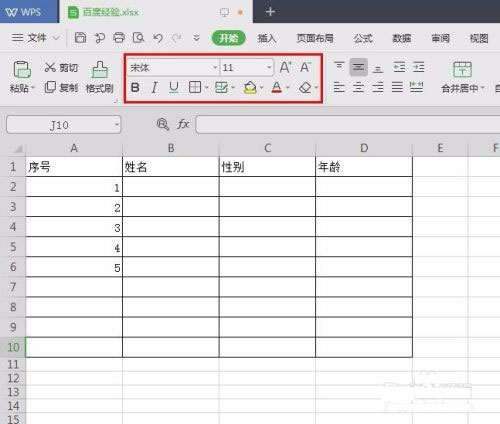The image size is (500, 424).
Task: Open the 页面布局 ribbon tab
Action: [315, 38]
